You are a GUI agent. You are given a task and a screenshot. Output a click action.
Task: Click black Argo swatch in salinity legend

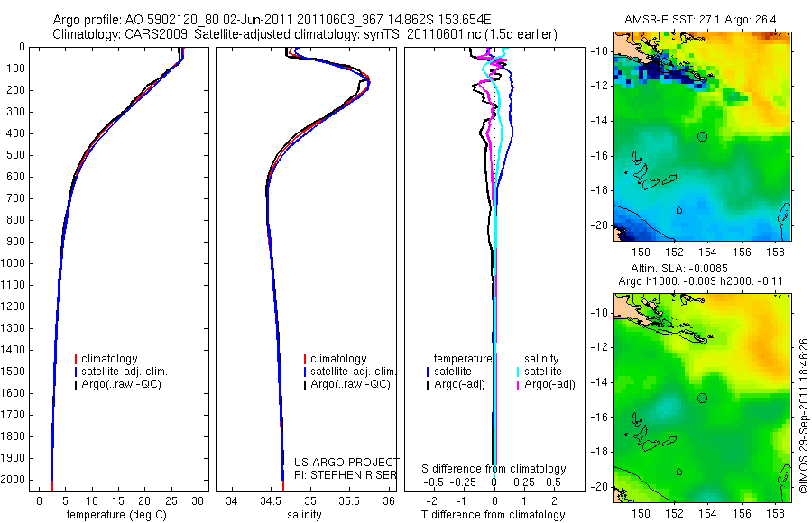pyautogui.click(x=305, y=385)
